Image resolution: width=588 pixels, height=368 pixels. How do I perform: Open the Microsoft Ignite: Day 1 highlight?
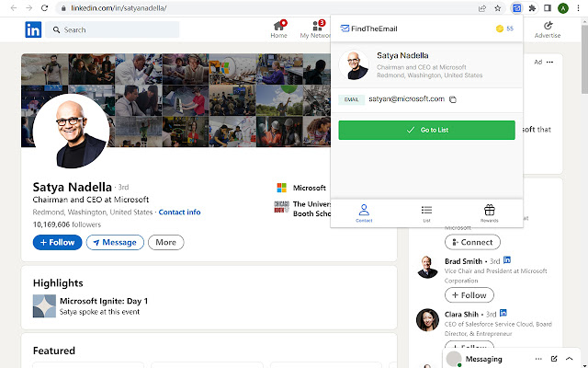tap(104, 301)
